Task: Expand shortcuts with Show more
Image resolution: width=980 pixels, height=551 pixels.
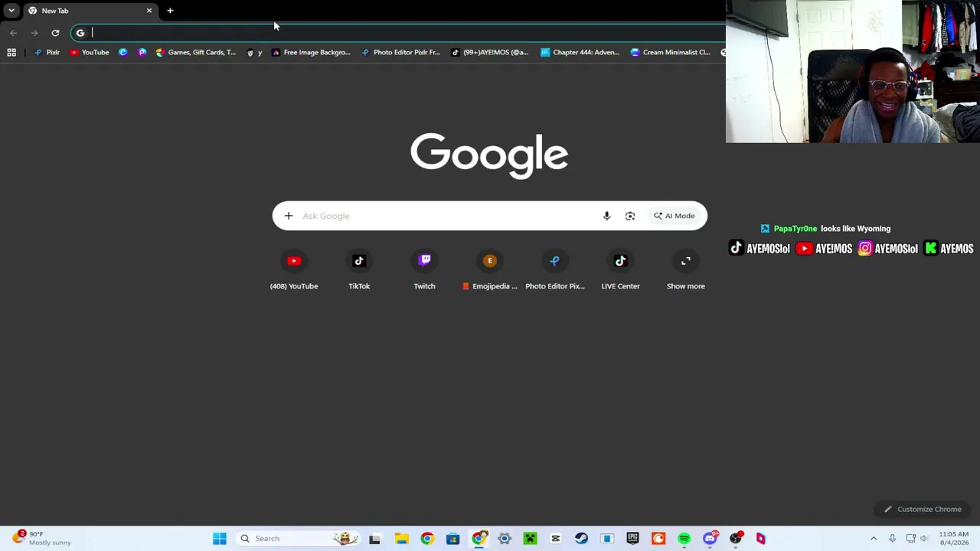Action: (686, 270)
